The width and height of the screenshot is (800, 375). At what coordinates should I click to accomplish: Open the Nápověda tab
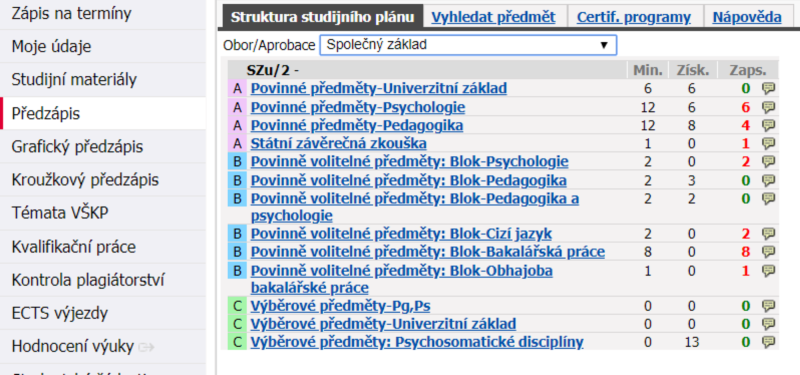point(747,17)
